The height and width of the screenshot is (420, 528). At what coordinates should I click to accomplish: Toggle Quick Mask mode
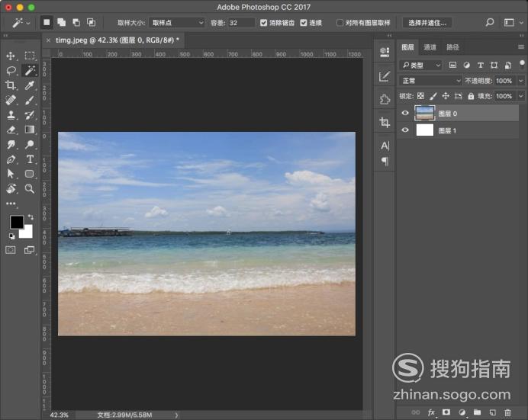point(11,250)
